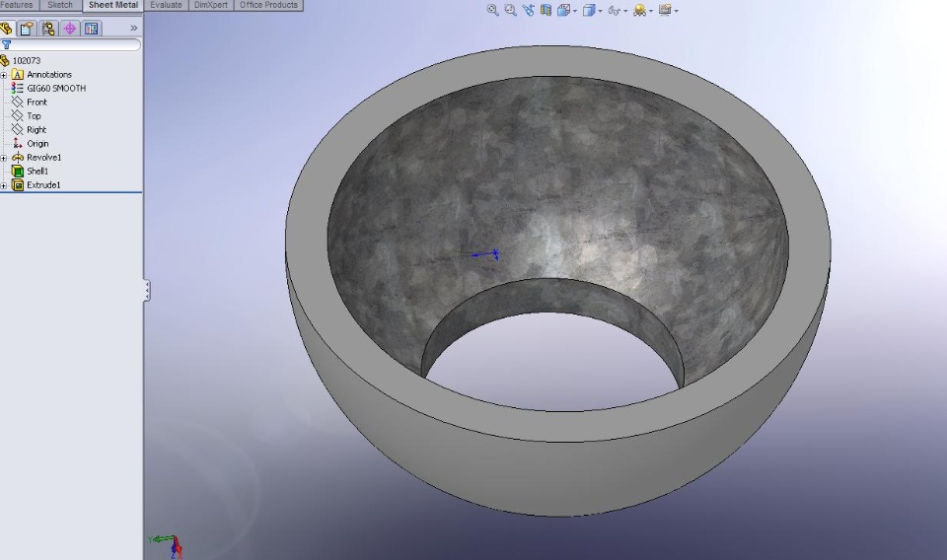Click the Extrude1 cut feature icon
Viewport: 947px width, 560px height.
point(18,185)
